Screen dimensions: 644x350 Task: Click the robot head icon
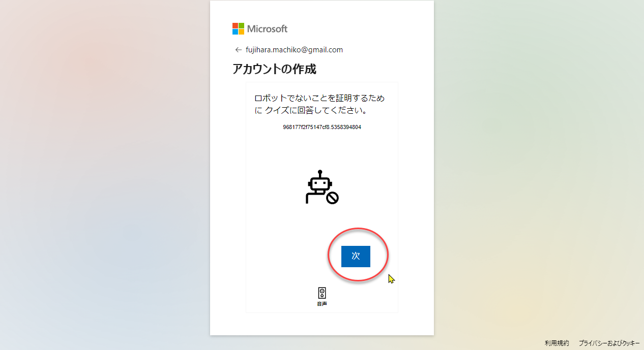pyautogui.click(x=320, y=184)
